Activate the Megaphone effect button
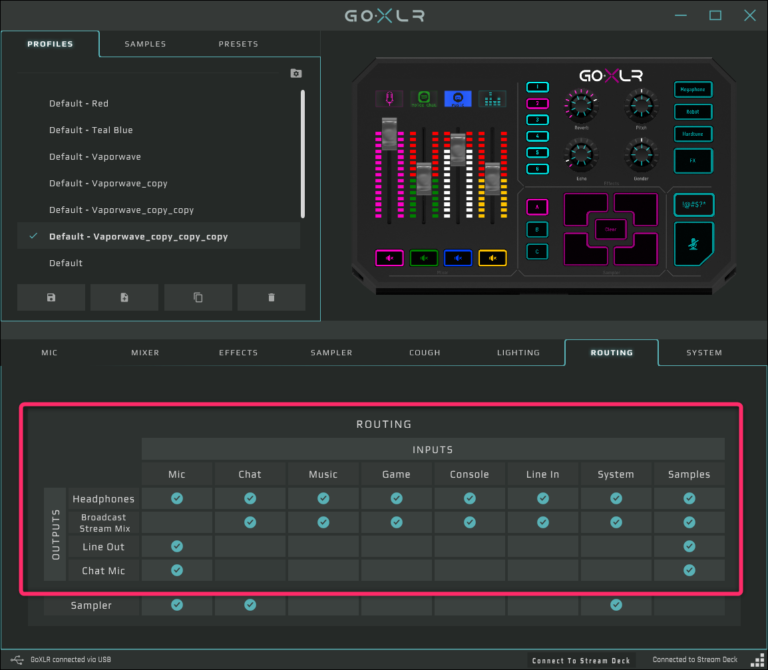This screenshot has height=670, width=768. pos(693,89)
